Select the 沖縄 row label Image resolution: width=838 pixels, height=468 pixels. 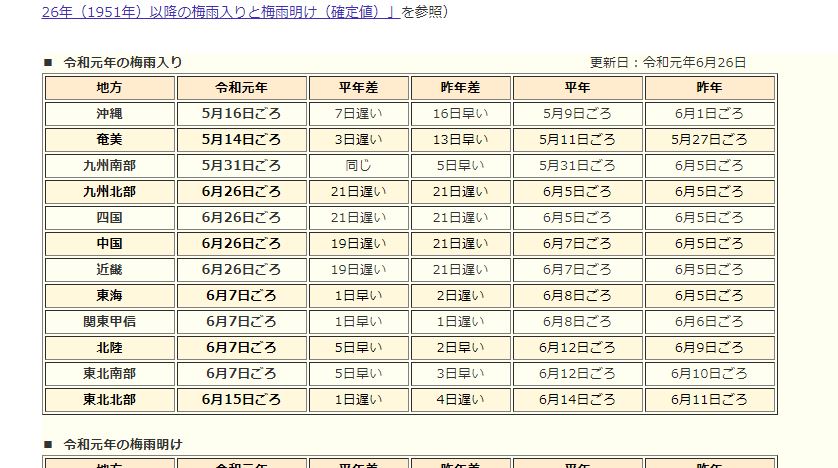[x=110, y=114]
